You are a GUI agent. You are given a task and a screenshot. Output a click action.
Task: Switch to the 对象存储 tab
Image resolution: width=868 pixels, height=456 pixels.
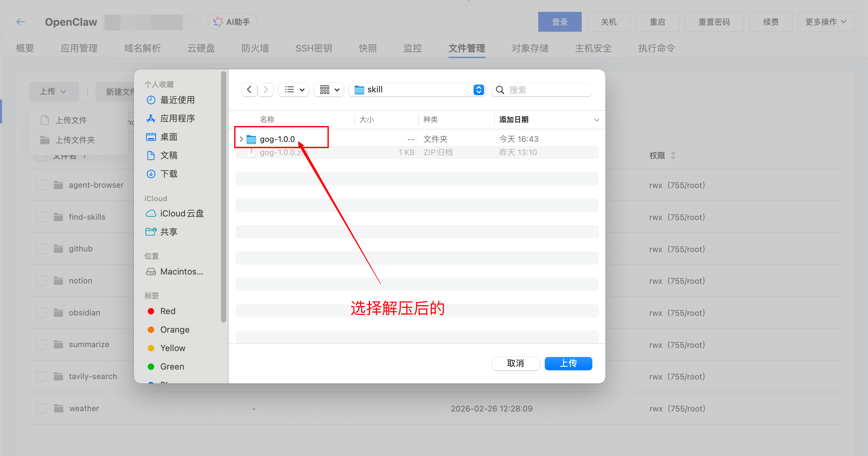point(530,48)
